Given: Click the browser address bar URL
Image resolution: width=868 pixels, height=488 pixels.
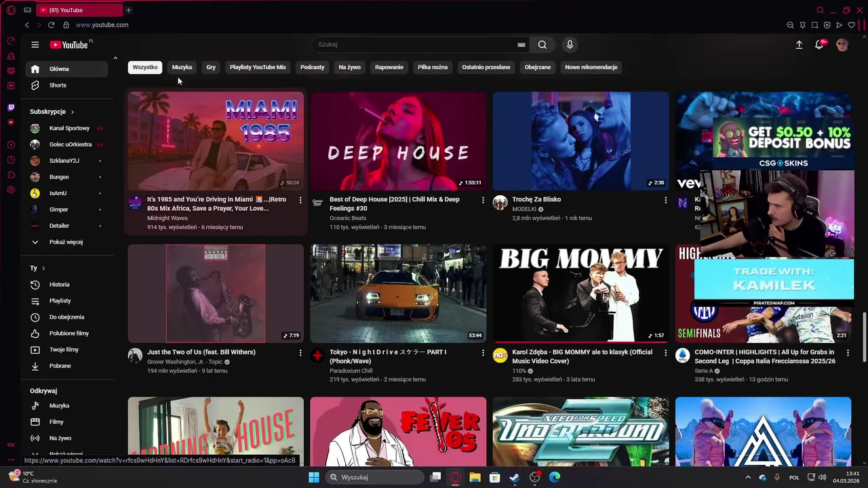Looking at the screenshot, I should pyautogui.click(x=102, y=25).
